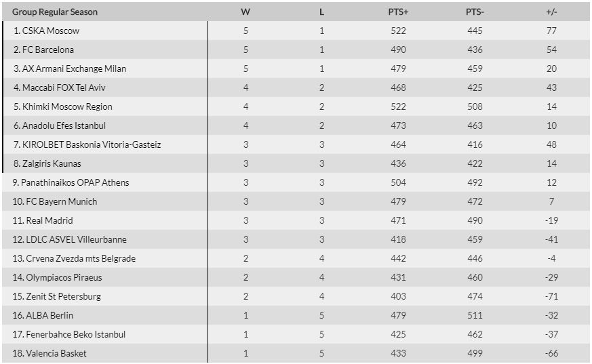The width and height of the screenshot is (592, 364).
Task: Select Anadolu Efes Istanbul row
Action: 296,125
